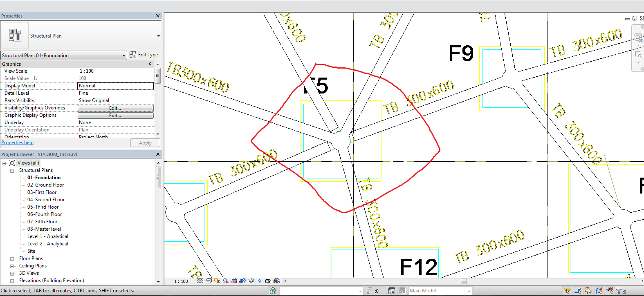The height and width of the screenshot is (296, 644).
Task: Toggle Select Underlay Elements in status bar
Action: [x=578, y=291]
